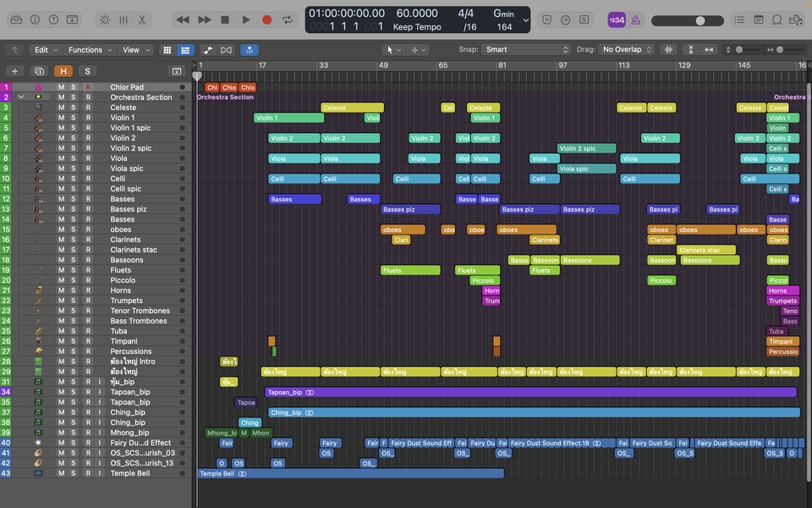Click the Stop transport button
Viewport: 812px width, 508px height.
225,19
